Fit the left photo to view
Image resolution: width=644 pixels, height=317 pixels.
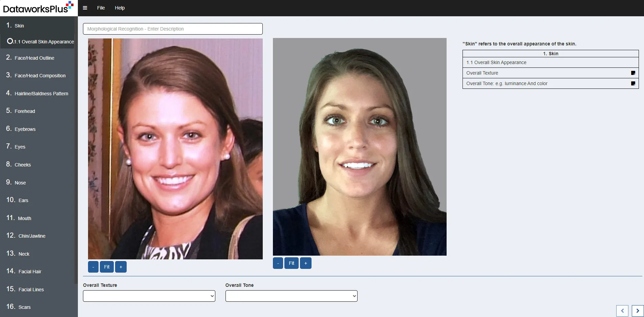click(107, 267)
